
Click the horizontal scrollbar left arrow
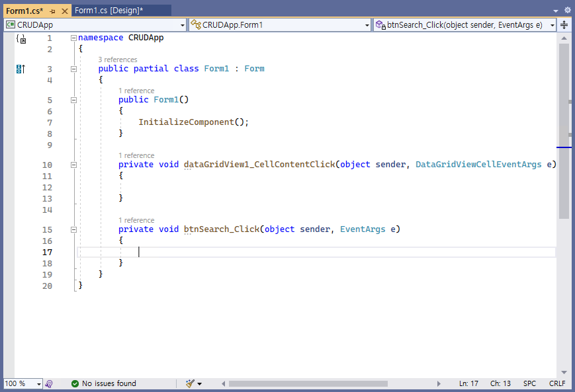click(x=223, y=383)
